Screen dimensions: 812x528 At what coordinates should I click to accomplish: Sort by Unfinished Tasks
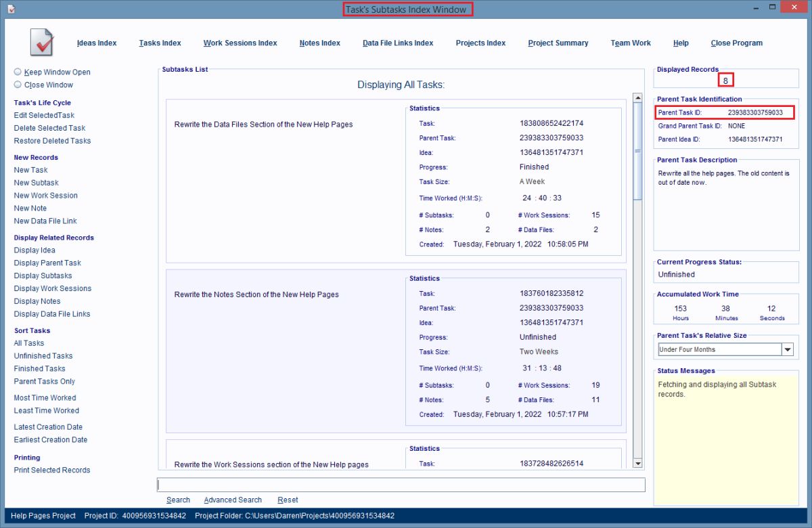pyautogui.click(x=43, y=356)
